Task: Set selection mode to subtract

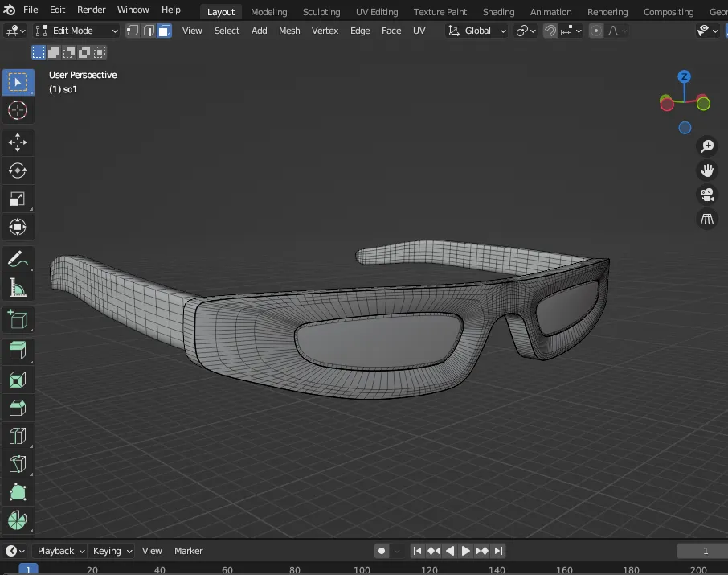Action: (69, 52)
